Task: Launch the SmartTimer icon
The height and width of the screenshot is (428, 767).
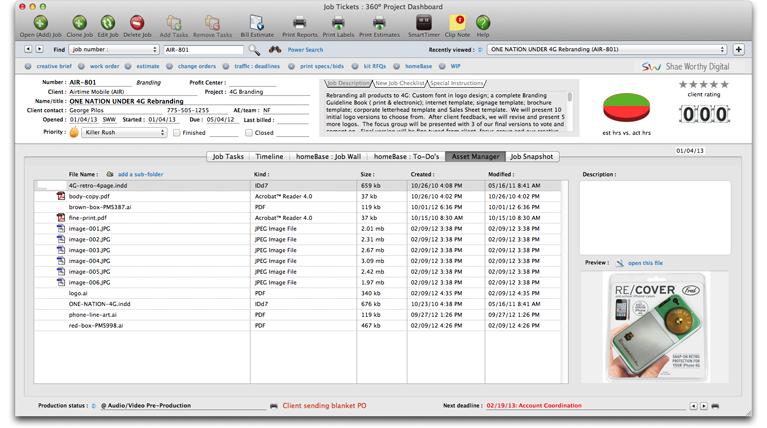Action: (423, 22)
